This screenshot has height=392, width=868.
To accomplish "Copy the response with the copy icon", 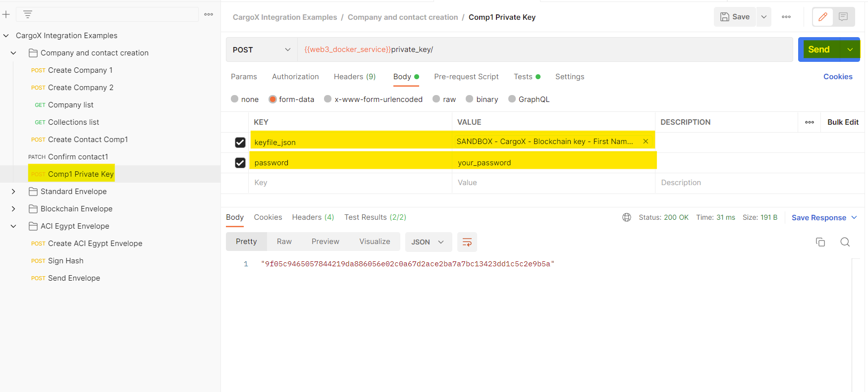I will click(x=820, y=242).
